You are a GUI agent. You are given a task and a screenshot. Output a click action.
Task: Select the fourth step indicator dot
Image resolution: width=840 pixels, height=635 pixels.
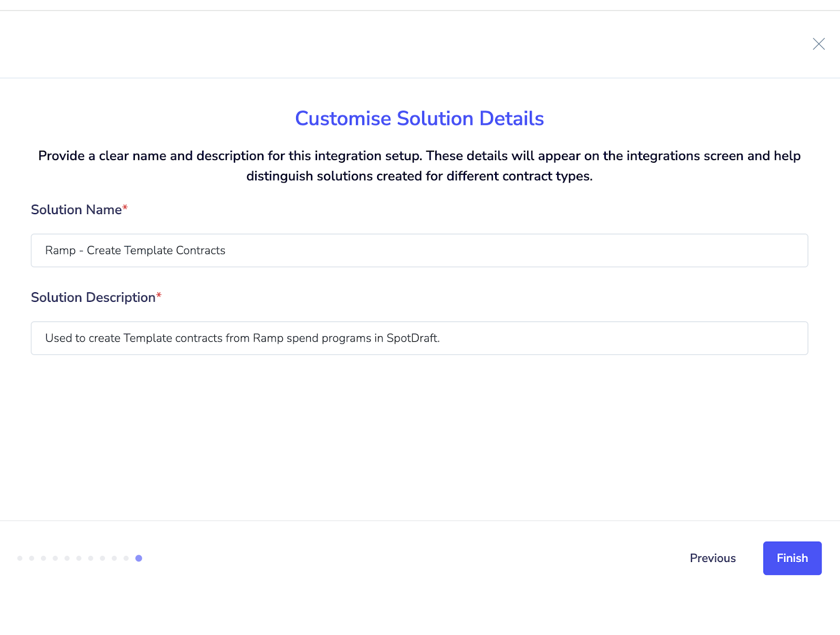coord(55,558)
